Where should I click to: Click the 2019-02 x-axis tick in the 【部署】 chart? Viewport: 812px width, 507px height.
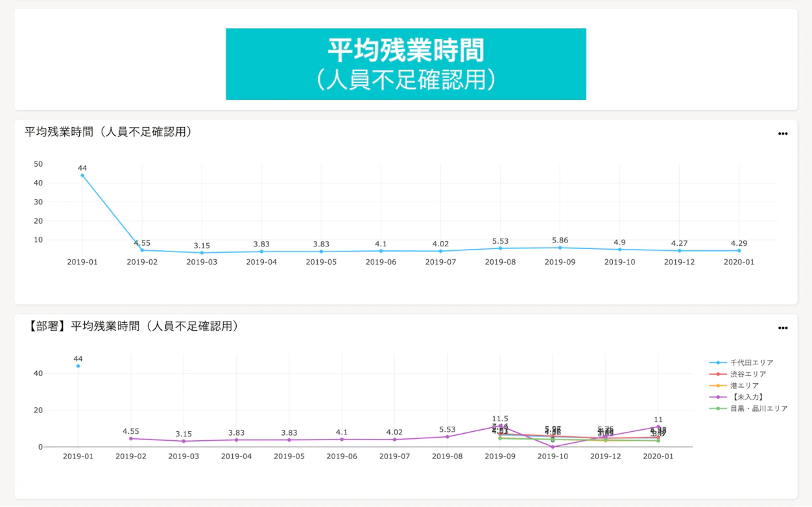pyautogui.click(x=131, y=456)
